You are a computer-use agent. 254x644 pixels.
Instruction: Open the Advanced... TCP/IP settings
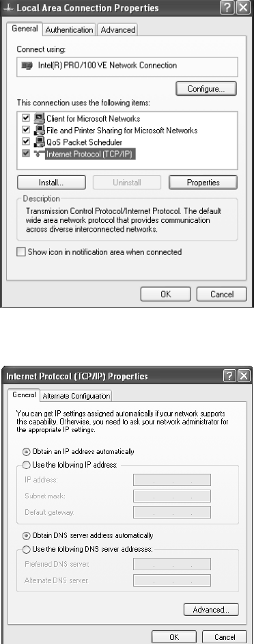click(211, 610)
